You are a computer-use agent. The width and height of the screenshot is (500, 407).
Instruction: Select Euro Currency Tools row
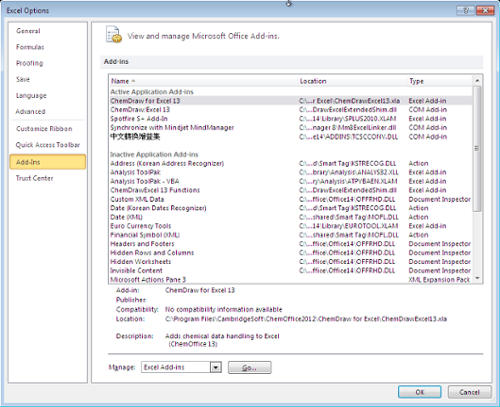click(x=291, y=226)
